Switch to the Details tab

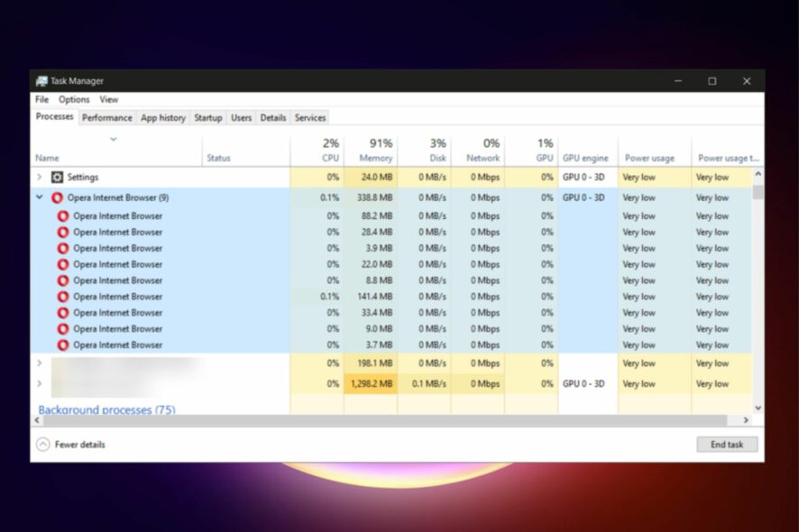273,118
